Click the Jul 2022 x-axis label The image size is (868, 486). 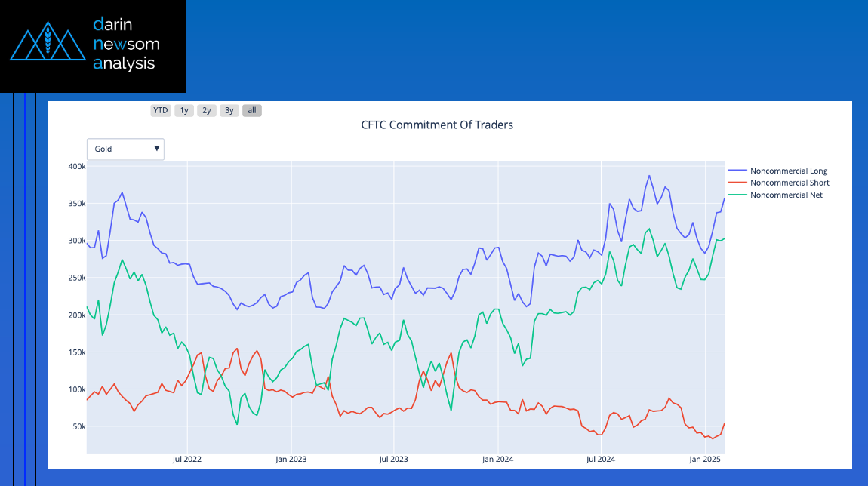pyautogui.click(x=187, y=459)
